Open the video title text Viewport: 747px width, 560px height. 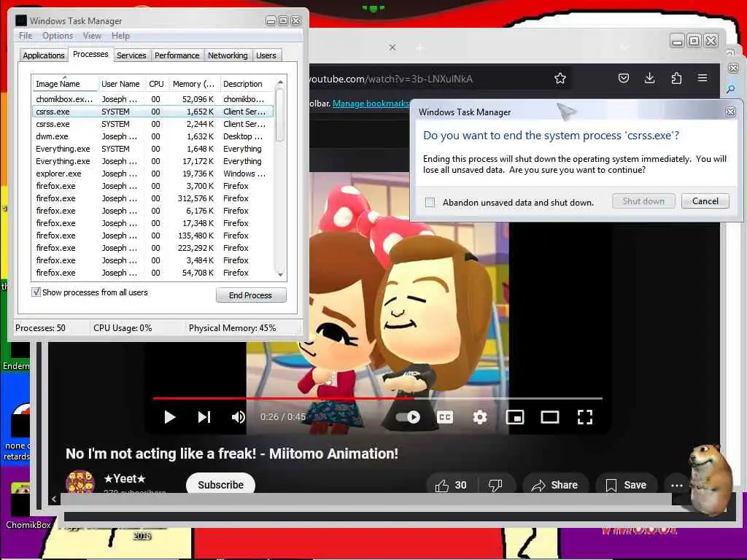point(231,454)
